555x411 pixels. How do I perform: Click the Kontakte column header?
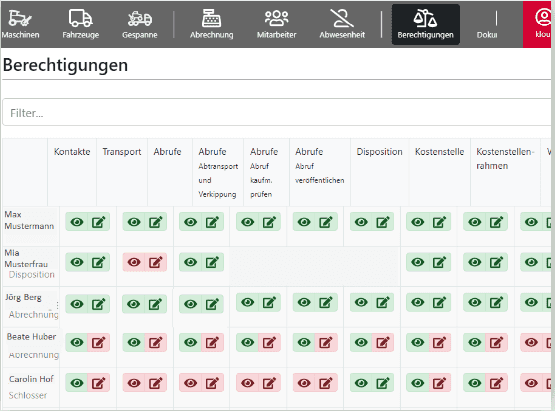click(72, 152)
